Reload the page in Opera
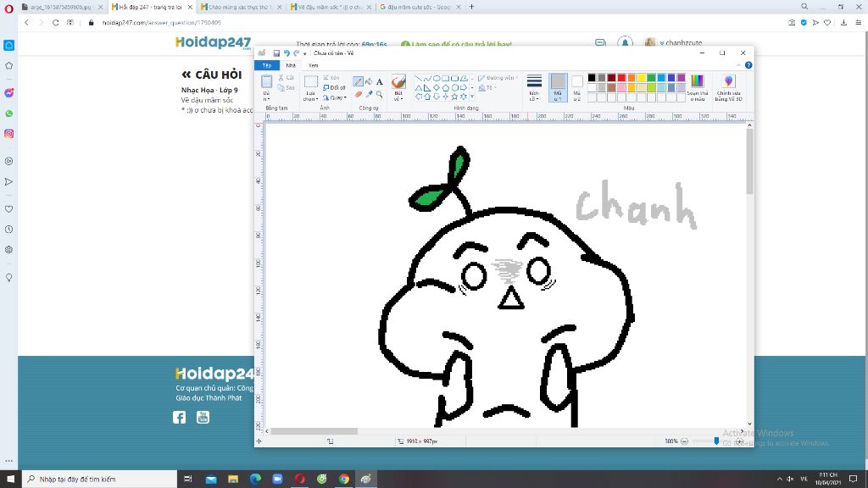 click(55, 23)
